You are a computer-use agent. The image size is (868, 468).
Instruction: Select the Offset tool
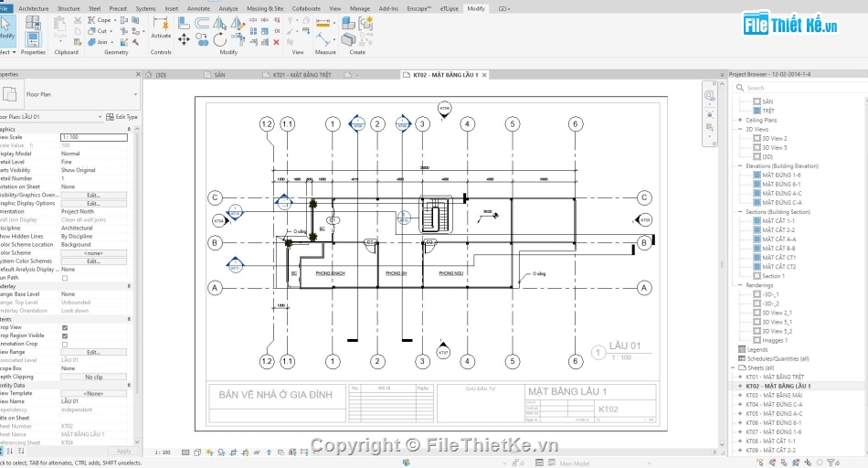(x=202, y=23)
